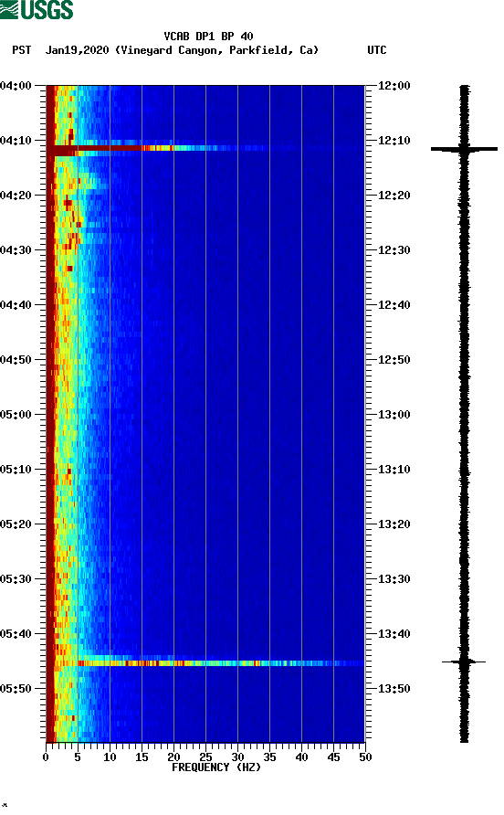Click the '04:10' PST time label

click(16, 141)
